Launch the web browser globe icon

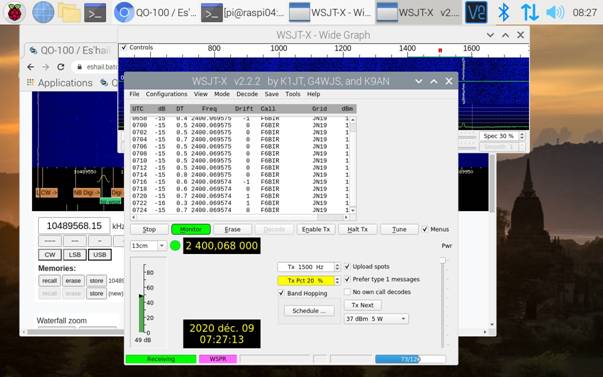43,12
